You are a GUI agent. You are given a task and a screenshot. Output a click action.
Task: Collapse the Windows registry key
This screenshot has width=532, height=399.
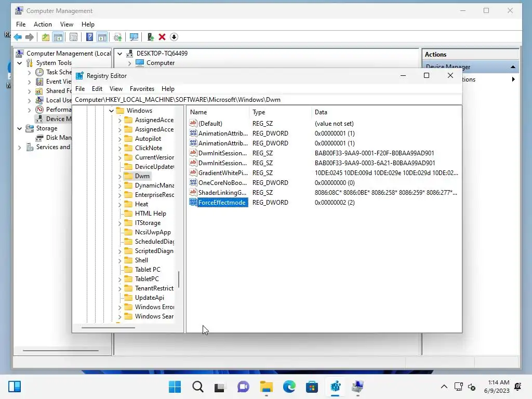click(x=111, y=111)
